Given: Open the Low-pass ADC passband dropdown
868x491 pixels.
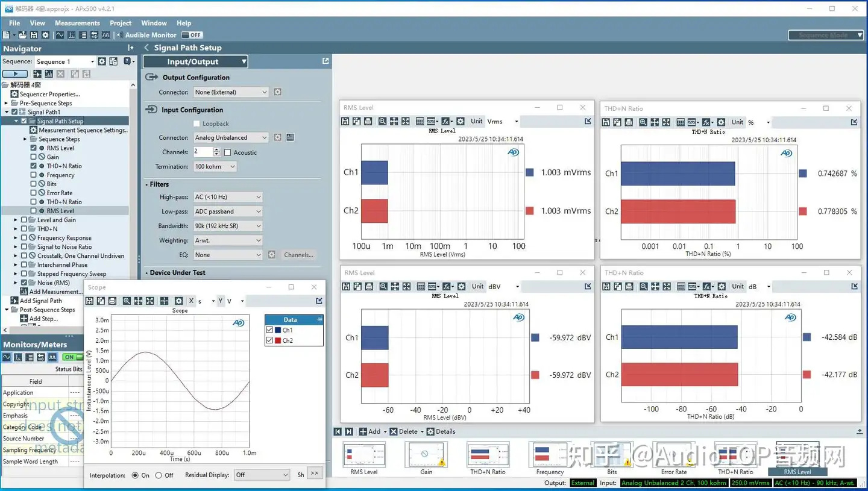Looking at the screenshot, I should (228, 211).
